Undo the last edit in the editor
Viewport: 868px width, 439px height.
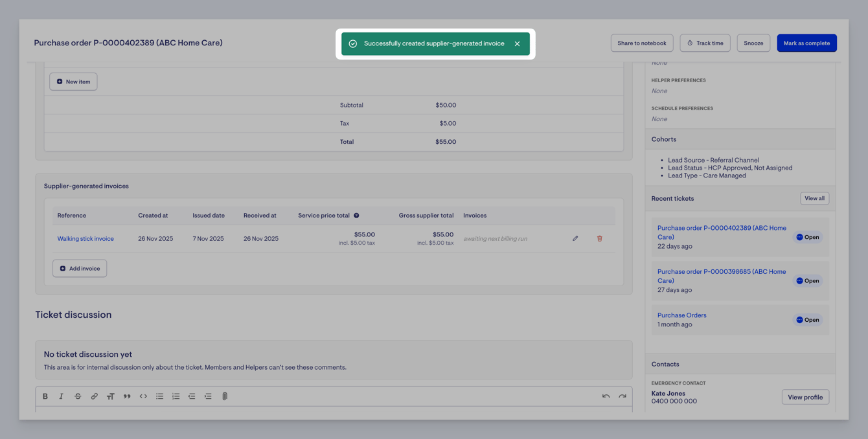click(606, 396)
